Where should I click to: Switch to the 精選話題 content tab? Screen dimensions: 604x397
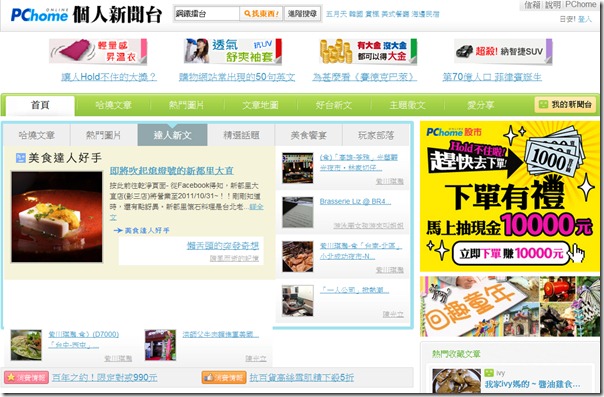241,135
